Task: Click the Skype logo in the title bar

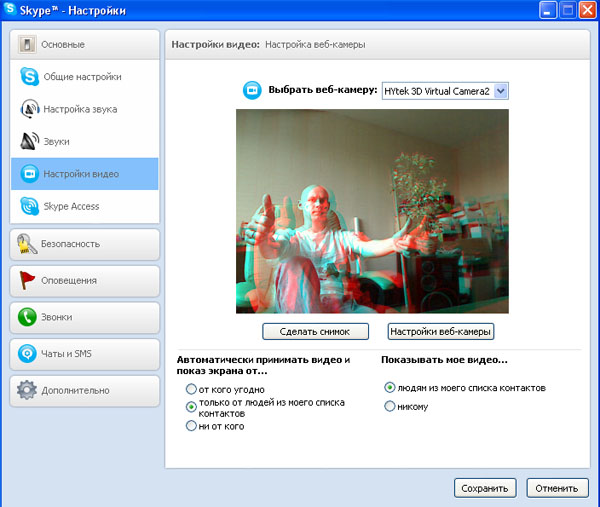Action: pyautogui.click(x=10, y=9)
